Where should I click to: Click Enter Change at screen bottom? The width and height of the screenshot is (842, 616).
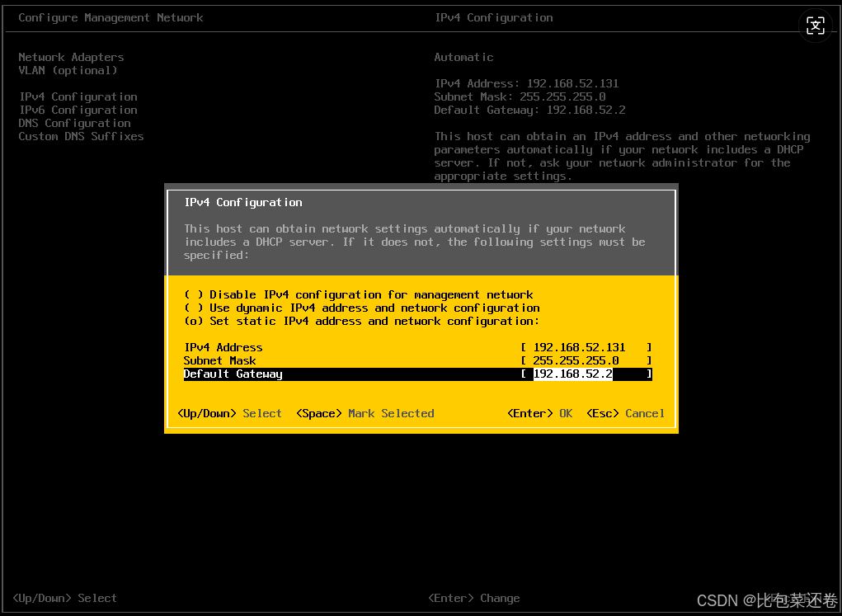pos(473,599)
